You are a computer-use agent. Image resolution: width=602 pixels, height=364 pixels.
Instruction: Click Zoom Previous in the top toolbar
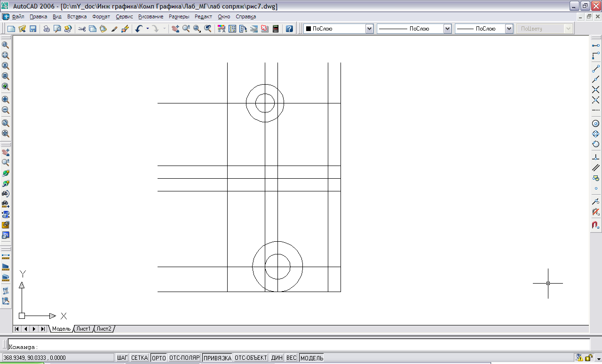point(208,29)
